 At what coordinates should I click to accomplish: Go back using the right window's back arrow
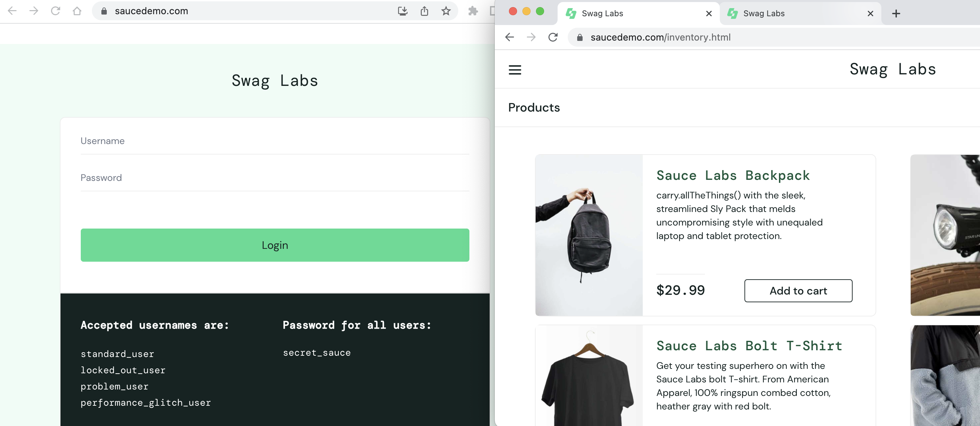[x=509, y=37]
